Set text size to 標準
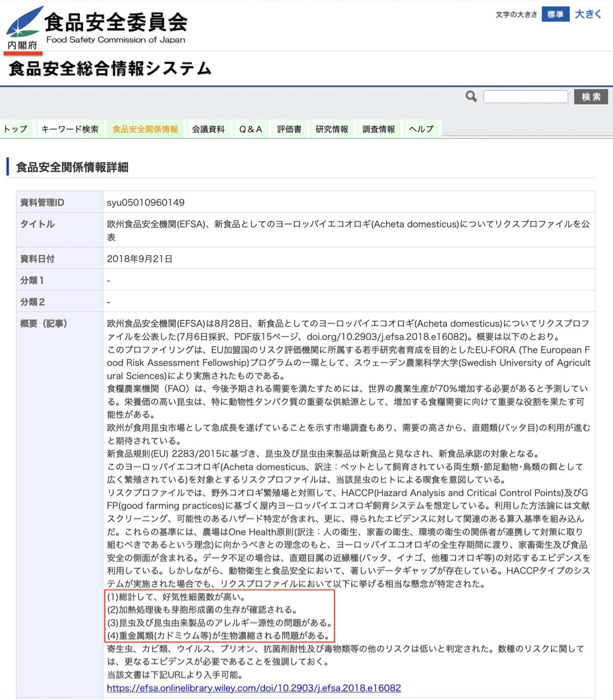Image resolution: width=613 pixels, height=700 pixels. coord(555,14)
